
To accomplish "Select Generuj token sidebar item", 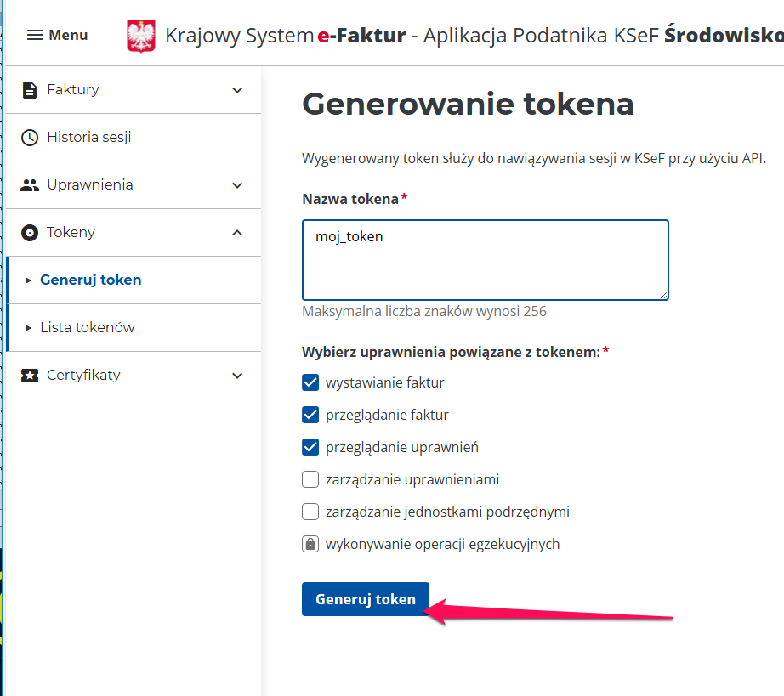I will [90, 280].
